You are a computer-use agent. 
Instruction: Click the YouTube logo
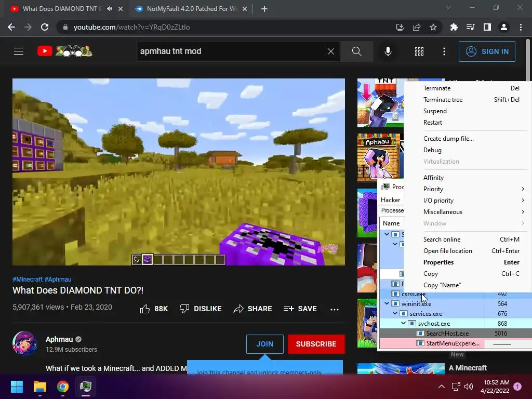point(64,51)
